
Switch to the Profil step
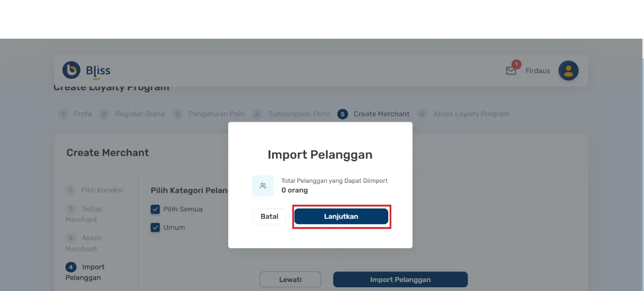pyautogui.click(x=63, y=114)
